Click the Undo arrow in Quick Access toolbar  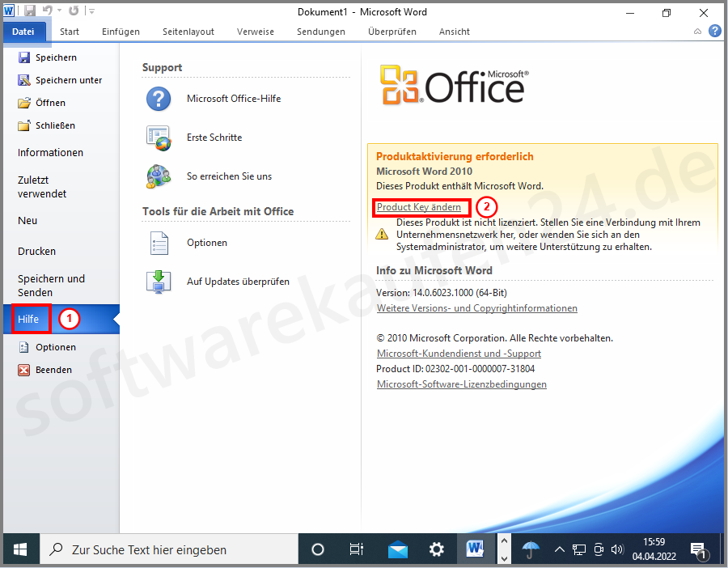[48, 11]
